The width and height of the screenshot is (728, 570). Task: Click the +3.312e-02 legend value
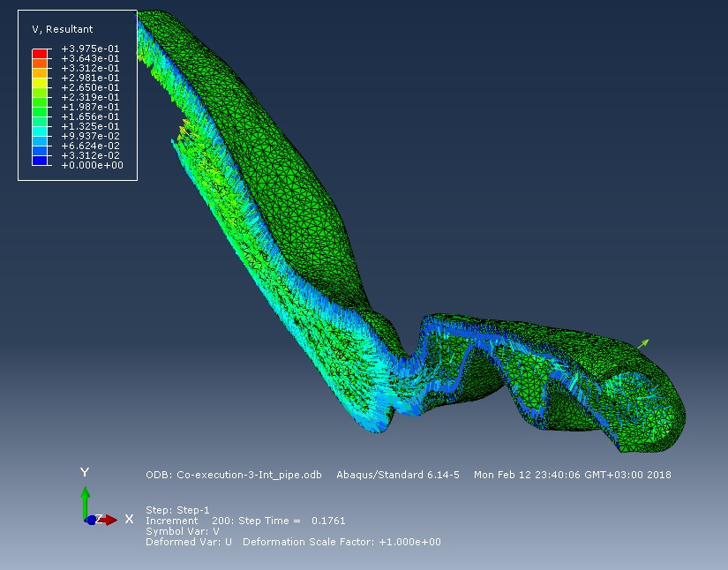90,155
